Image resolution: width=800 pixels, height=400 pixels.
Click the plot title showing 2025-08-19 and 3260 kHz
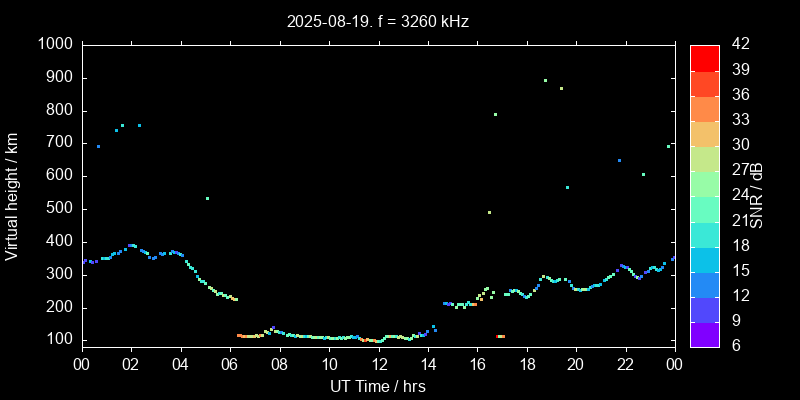[377, 20]
